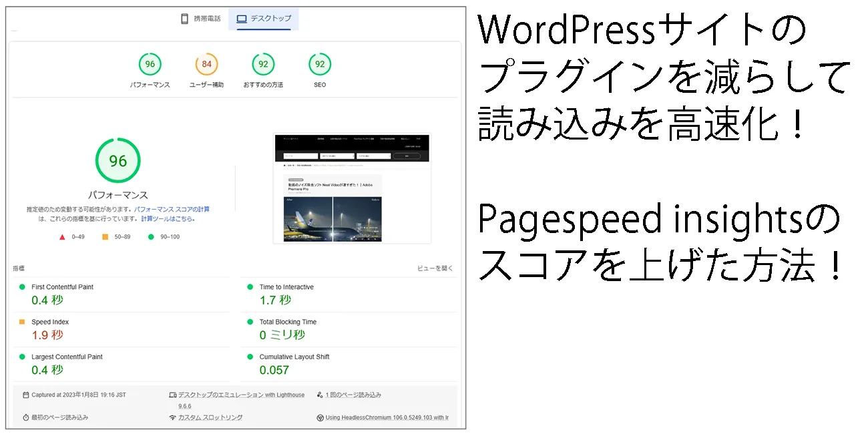This screenshot has width=868, height=436.
Task: Open the カスタム スロットリング link
Action: [x=210, y=417]
